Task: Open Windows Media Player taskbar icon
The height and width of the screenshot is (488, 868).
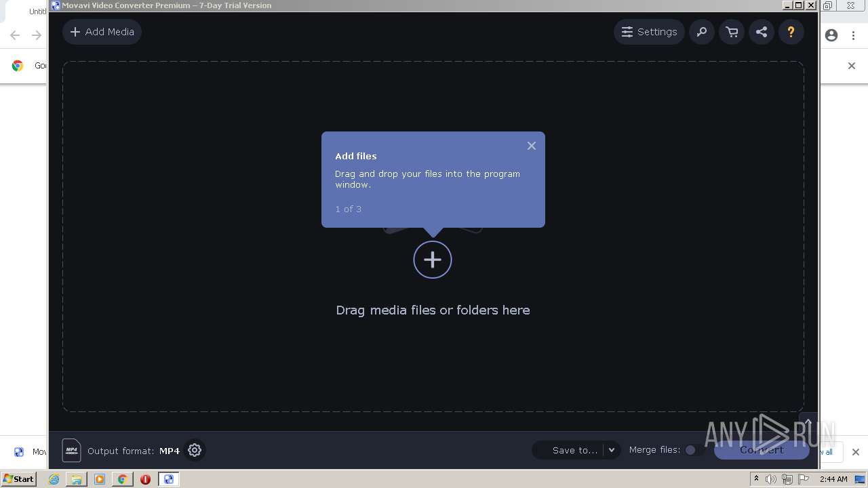Action: pyautogui.click(x=100, y=479)
